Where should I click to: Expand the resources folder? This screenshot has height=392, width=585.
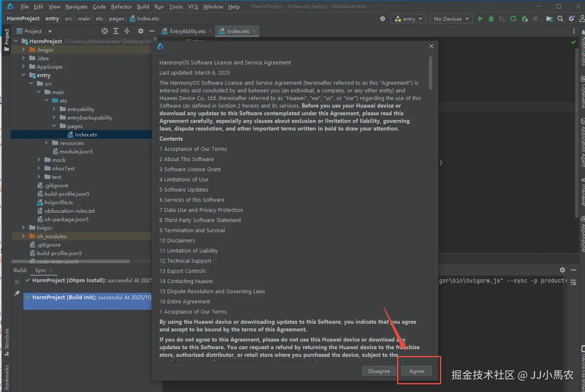(46, 143)
